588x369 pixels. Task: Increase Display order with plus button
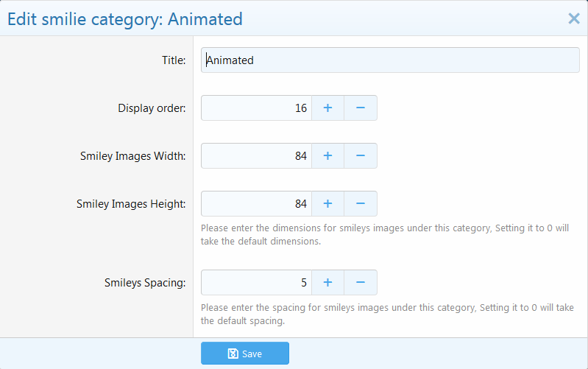tap(327, 108)
